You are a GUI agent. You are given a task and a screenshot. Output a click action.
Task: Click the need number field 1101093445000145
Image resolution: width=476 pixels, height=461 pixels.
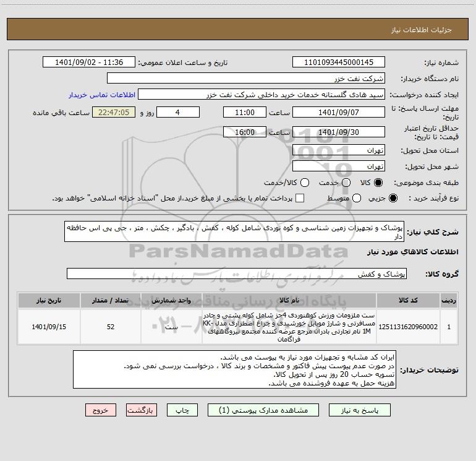coord(339,62)
